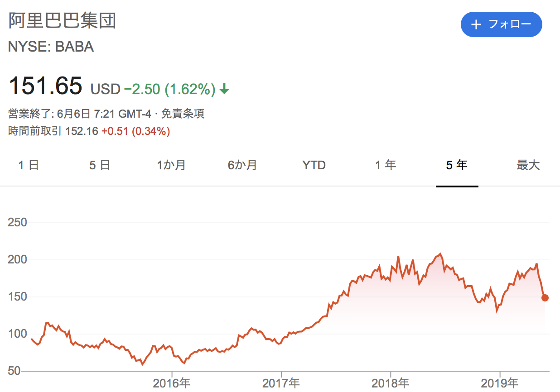Click the フォロー follow button
This screenshot has width=560, height=392.
501,24
